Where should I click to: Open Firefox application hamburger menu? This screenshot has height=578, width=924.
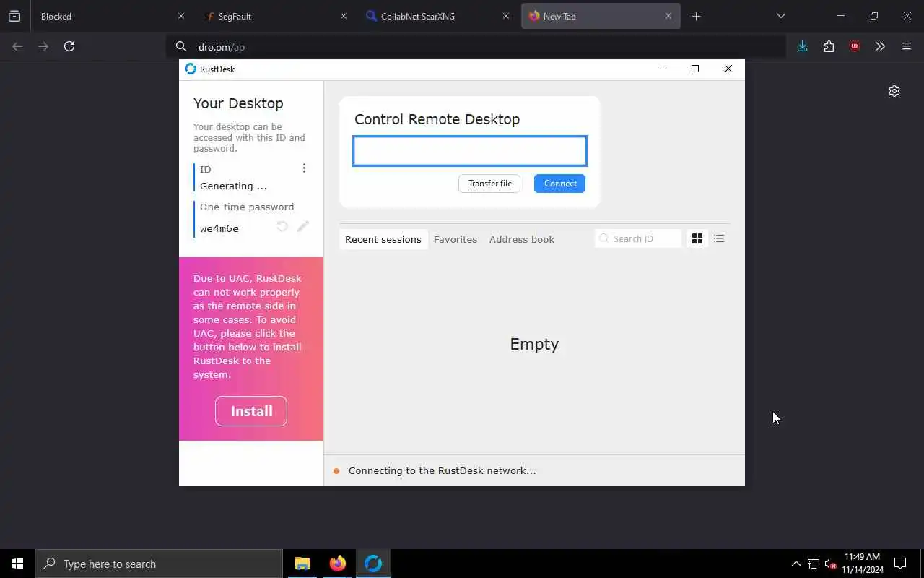click(x=907, y=46)
